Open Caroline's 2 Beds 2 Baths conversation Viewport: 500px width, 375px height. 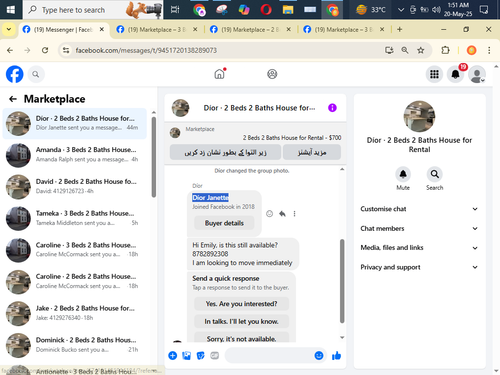coord(75,282)
